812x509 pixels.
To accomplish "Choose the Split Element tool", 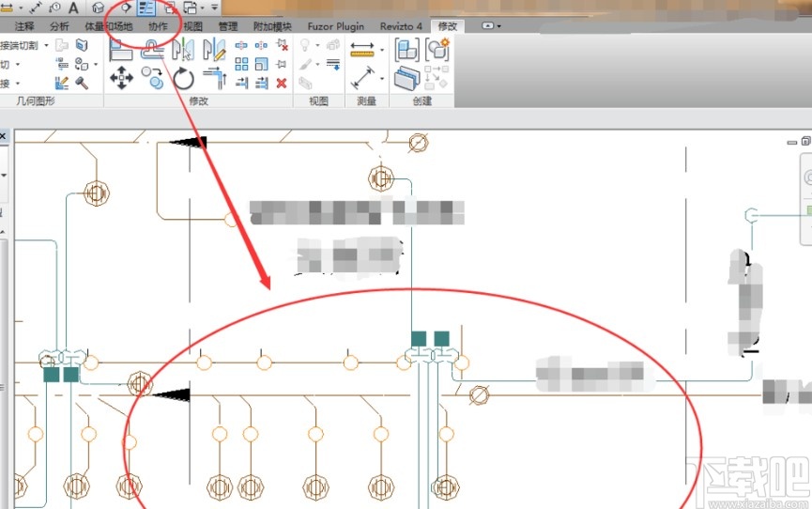I will click(241, 46).
